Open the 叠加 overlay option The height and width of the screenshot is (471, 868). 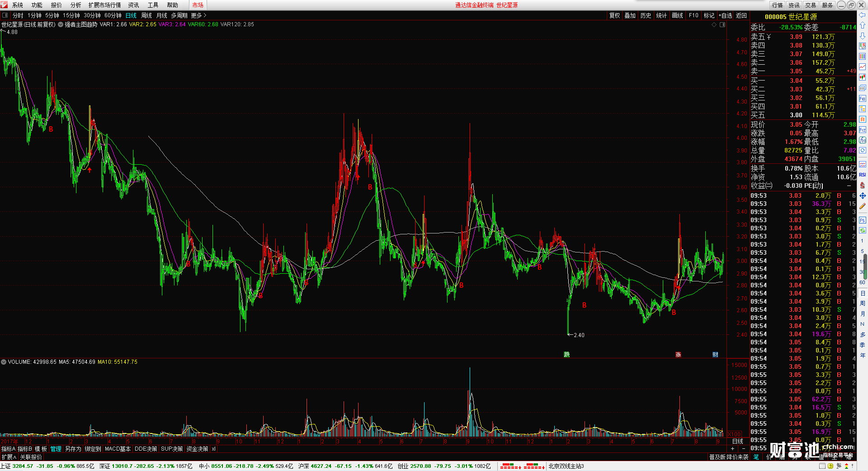(630, 15)
